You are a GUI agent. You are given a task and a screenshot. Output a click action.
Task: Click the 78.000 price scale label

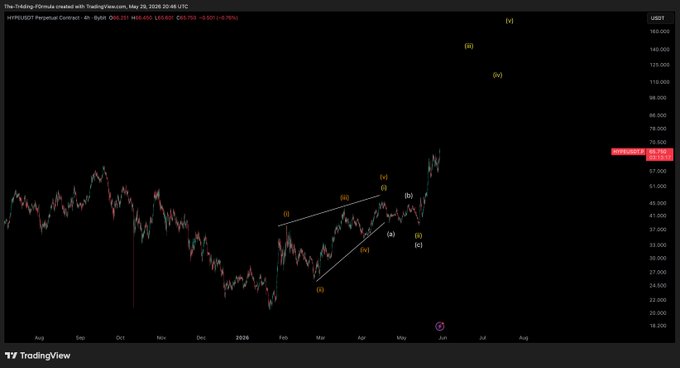(658, 129)
